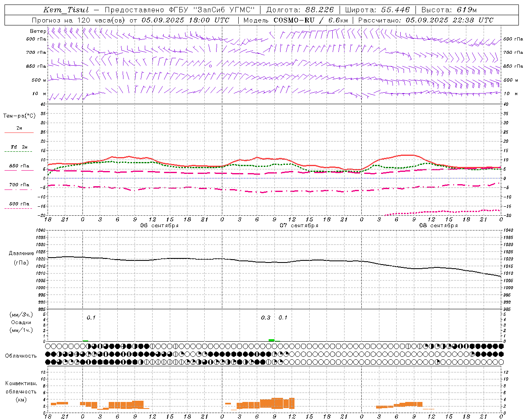Image resolution: width=525 pixels, height=420 pixels.
Task: Click the 2м temperature legend entry
Action: [x=19, y=128]
